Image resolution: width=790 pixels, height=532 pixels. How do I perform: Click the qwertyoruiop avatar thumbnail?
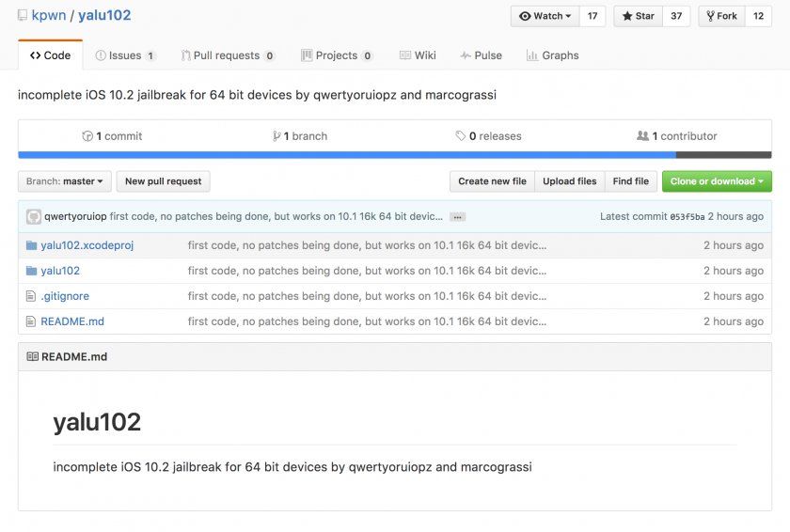point(34,217)
